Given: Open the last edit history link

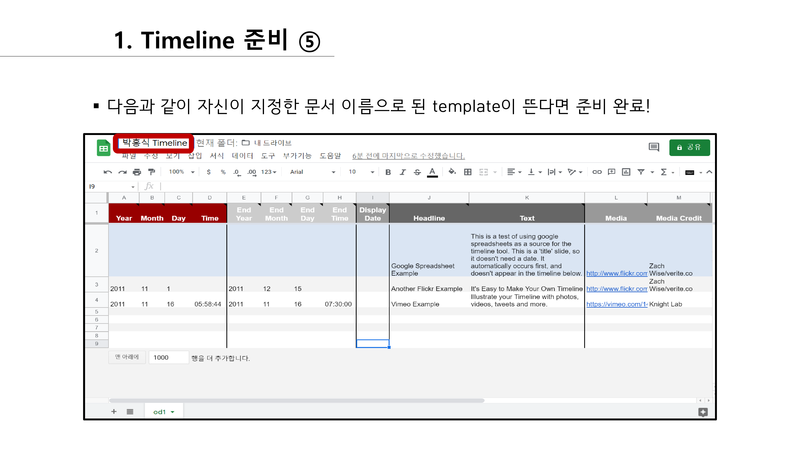Looking at the screenshot, I should click(408, 156).
